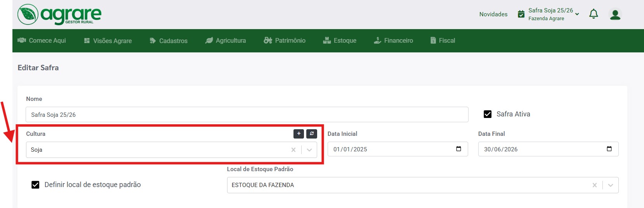The width and height of the screenshot is (644, 208).
Task: Add a new Cultura with plus button
Action: click(x=299, y=133)
